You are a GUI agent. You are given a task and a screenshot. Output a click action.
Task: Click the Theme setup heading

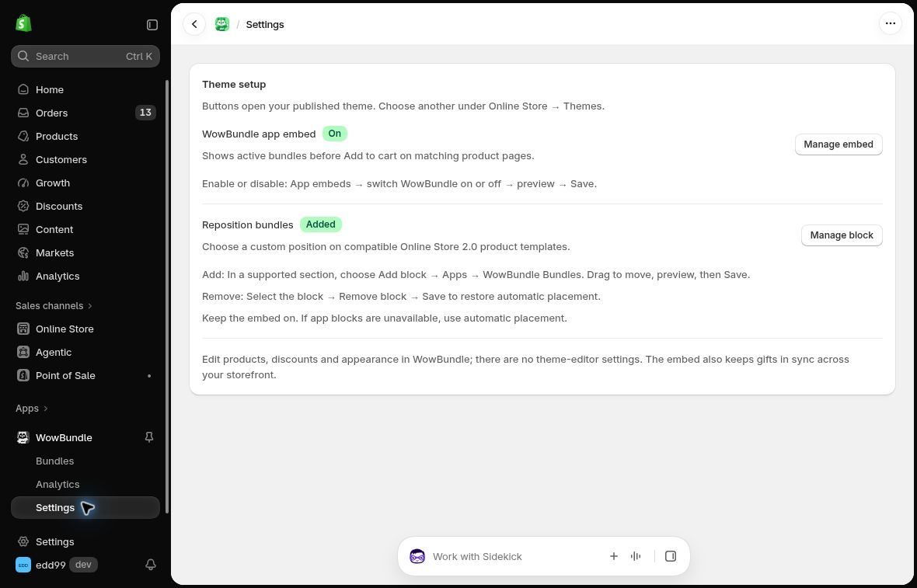234,84
